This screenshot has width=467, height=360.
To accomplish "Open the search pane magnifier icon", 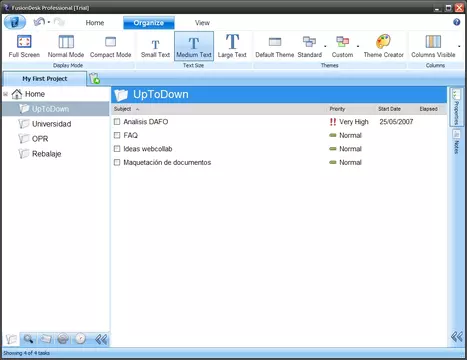I will point(29,339).
